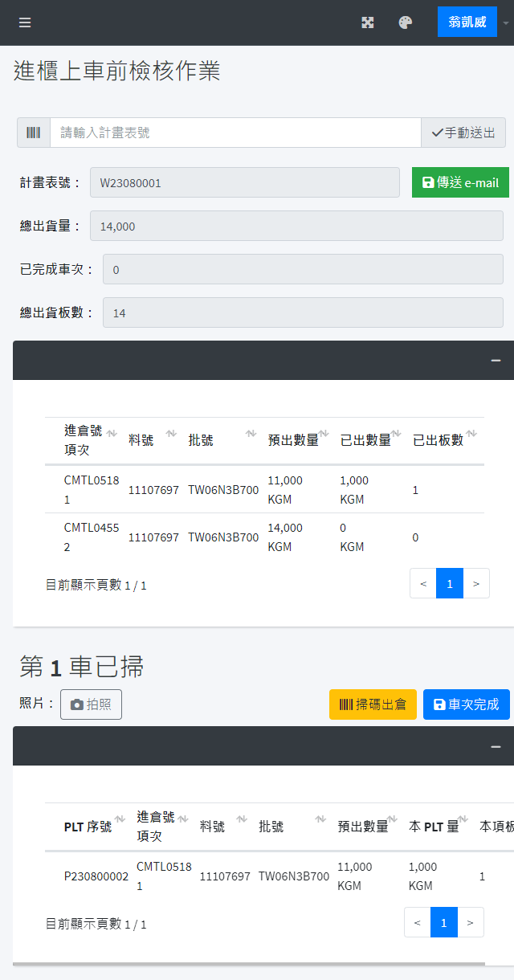
Task: Click 手動送出 to submit manually
Action: [x=463, y=133]
